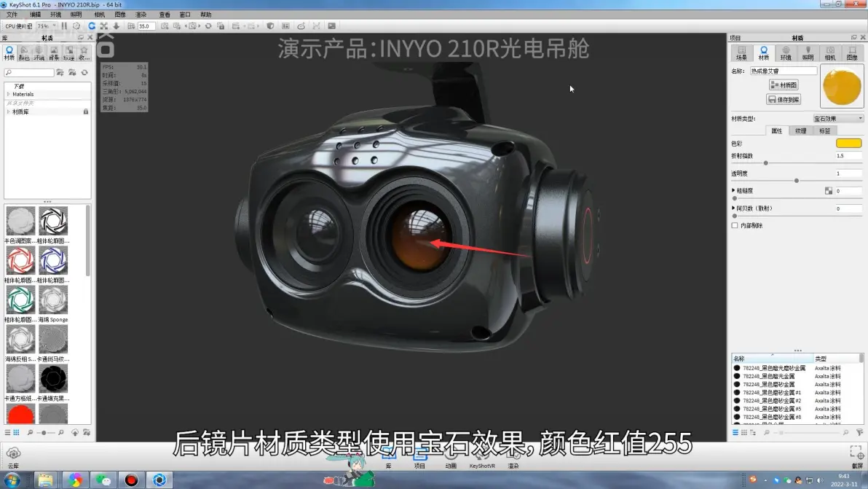Click the blue refresh render icon
Screen dimensions: 868x489
(x=92, y=26)
